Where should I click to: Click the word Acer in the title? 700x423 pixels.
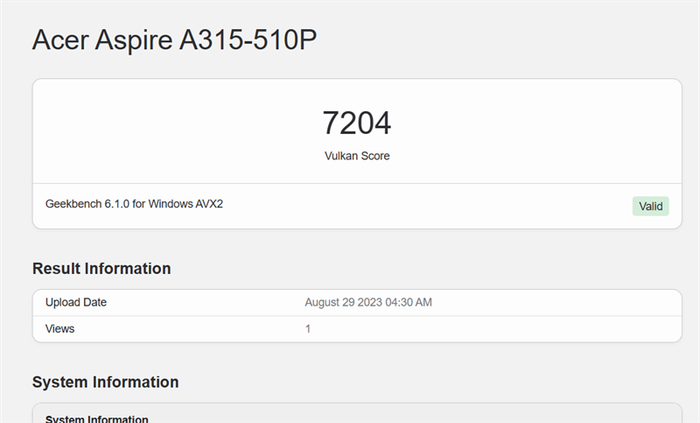coord(60,40)
